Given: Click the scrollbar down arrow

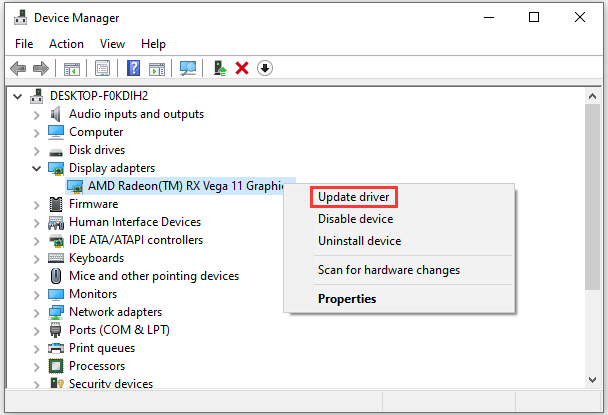Looking at the screenshot, I should [x=592, y=380].
